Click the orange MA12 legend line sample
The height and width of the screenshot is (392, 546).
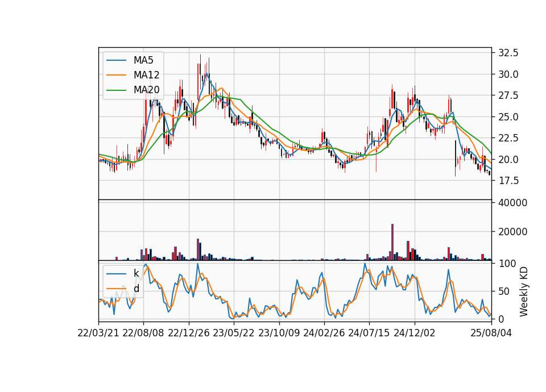coord(116,75)
